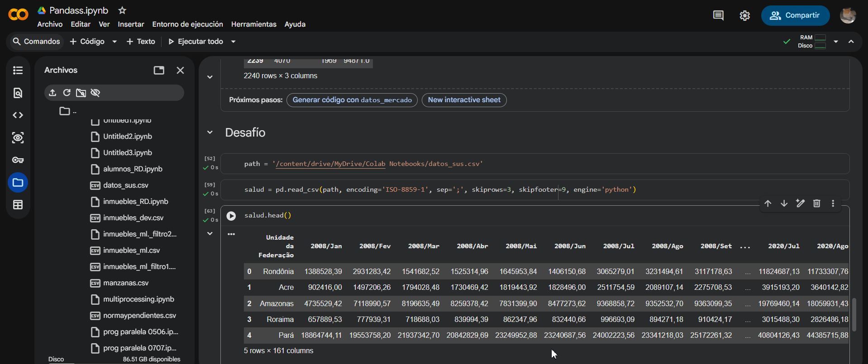868x364 pixels.
Task: Expand the Código insert options dropdown
Action: tap(114, 42)
